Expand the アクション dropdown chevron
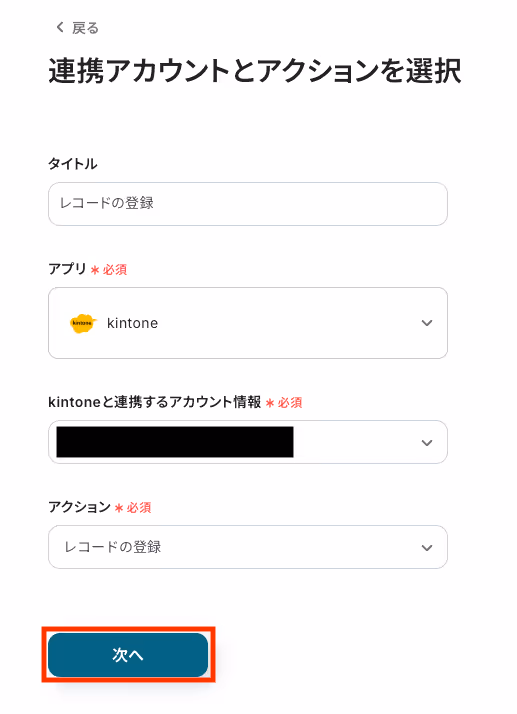The image size is (517, 714). [427, 547]
